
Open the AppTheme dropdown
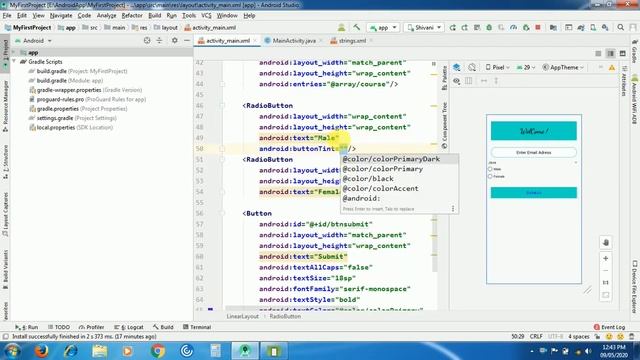pyautogui.click(x=563, y=67)
